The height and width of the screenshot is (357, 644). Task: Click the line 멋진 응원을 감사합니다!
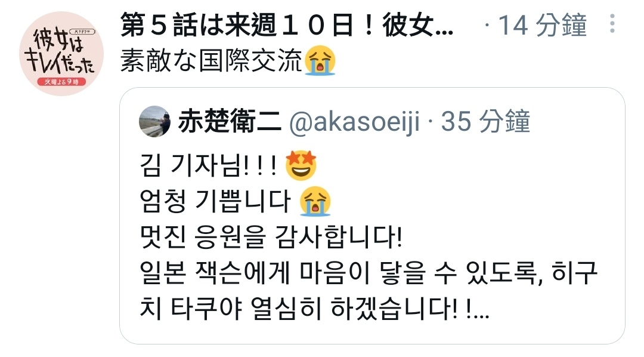[x=271, y=238]
